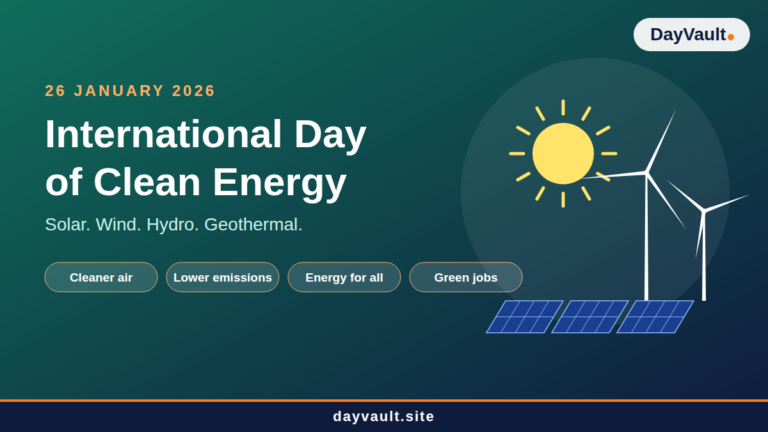
Task: Select the Cleaner air pill
Action: (101, 277)
